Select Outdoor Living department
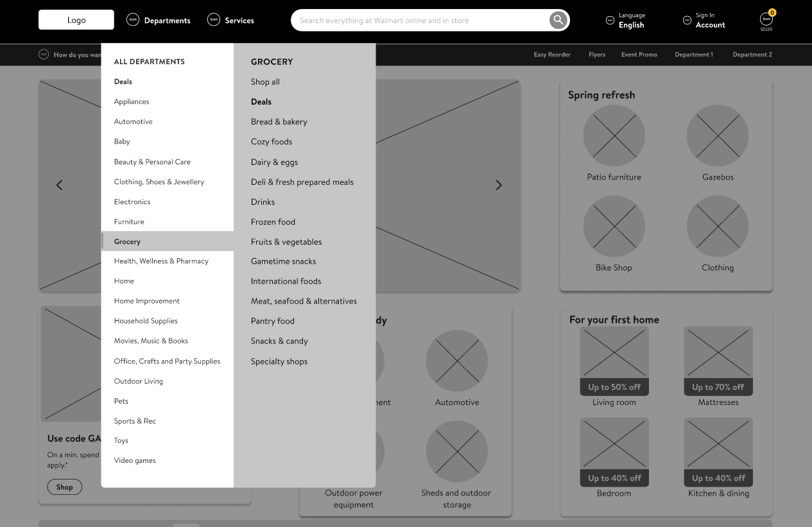 coord(139,381)
